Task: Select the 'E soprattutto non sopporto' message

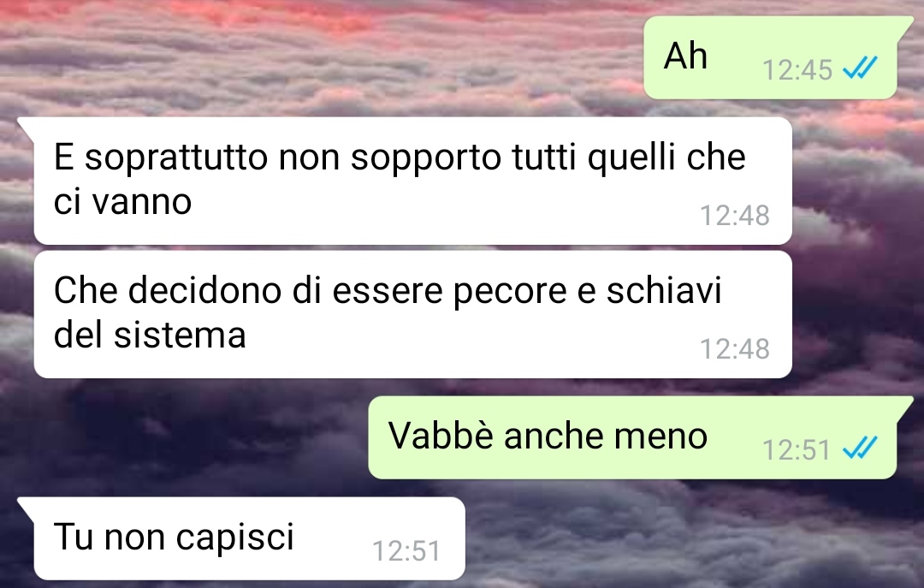Action: pyautogui.click(x=412, y=181)
